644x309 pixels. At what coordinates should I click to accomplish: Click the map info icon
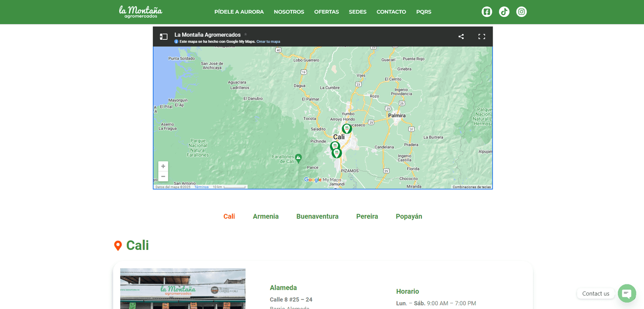176,41
